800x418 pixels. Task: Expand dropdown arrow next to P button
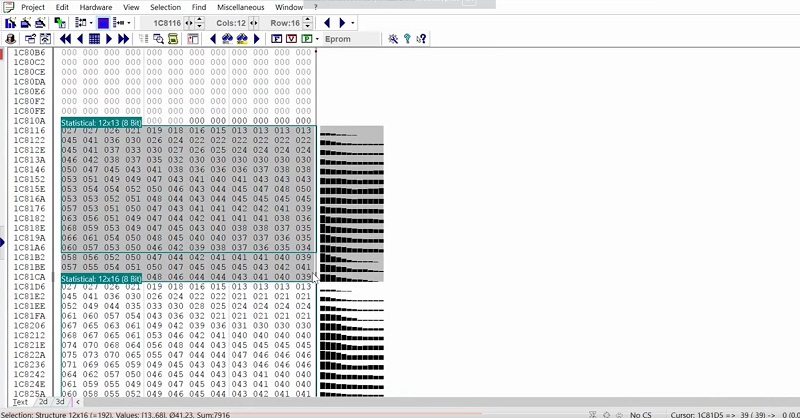pyautogui.click(x=317, y=39)
